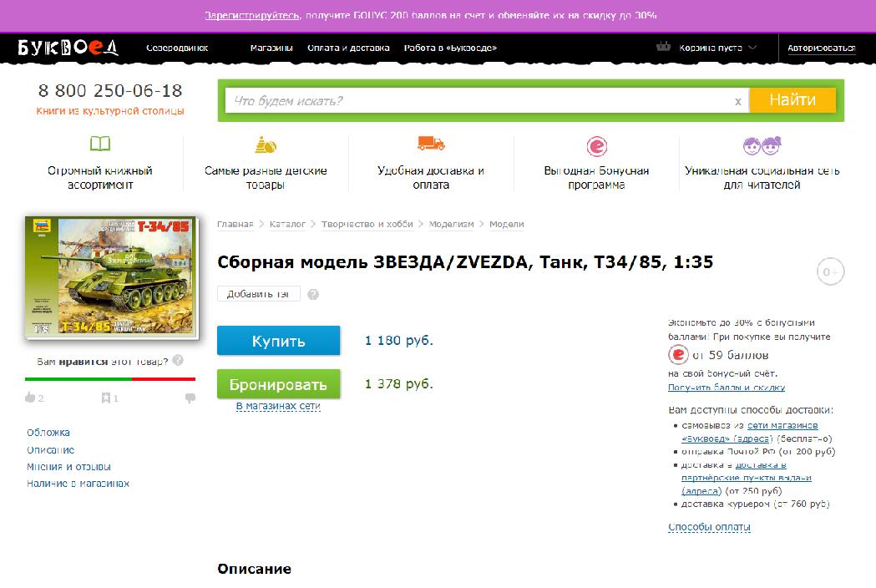Click the help icon beside Добавить тэг
This screenshot has width=876, height=588.
coord(313,294)
